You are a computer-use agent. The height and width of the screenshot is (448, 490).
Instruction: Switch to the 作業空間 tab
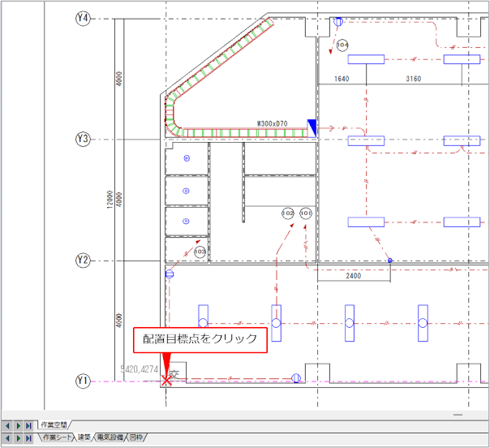54,425
